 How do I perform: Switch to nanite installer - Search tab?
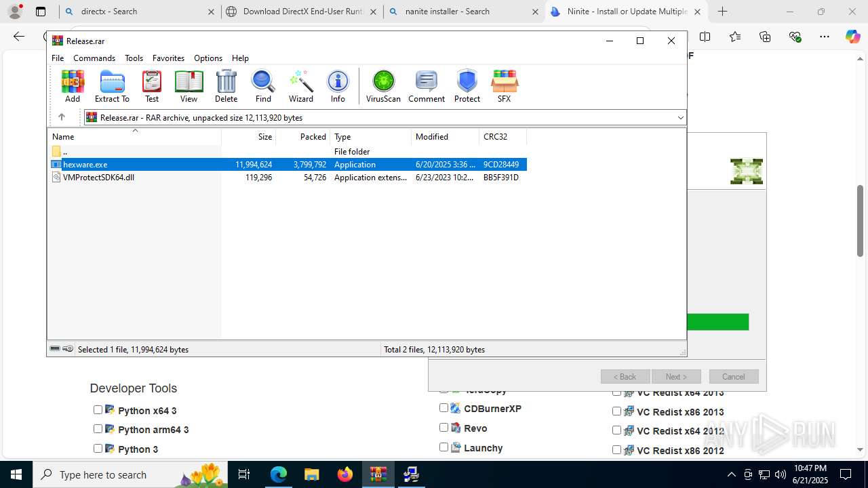(x=464, y=12)
